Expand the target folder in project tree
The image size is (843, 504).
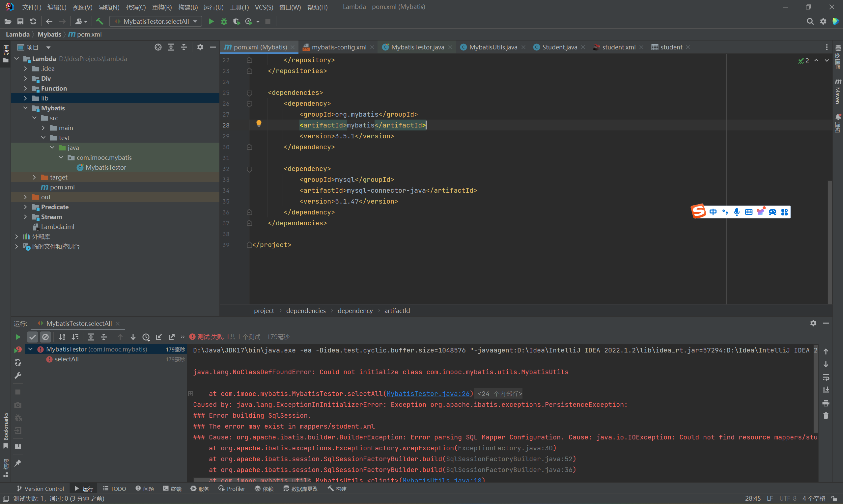(x=34, y=177)
